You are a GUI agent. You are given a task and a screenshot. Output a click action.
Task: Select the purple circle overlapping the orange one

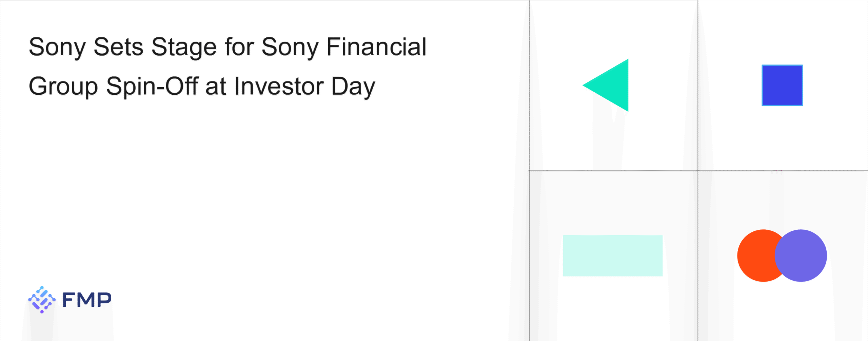tap(801, 255)
